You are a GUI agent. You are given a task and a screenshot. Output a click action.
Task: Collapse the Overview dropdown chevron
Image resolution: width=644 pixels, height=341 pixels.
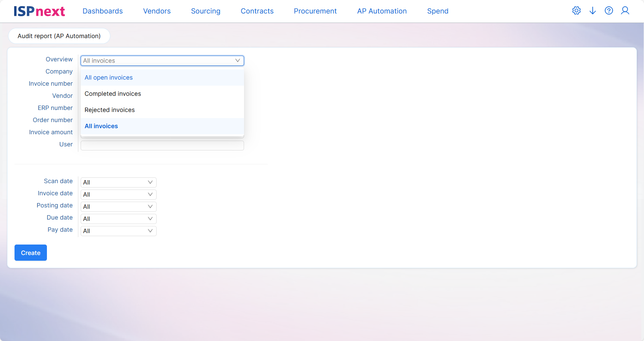click(238, 61)
